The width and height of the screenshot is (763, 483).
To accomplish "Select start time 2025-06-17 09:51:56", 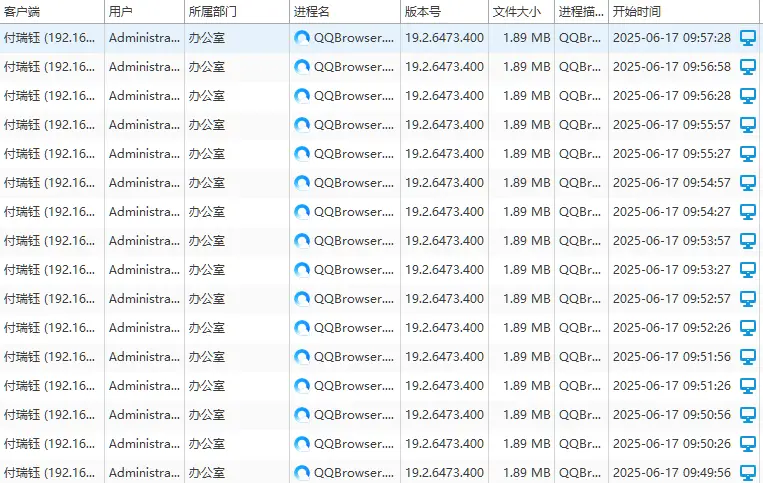I will coord(672,357).
